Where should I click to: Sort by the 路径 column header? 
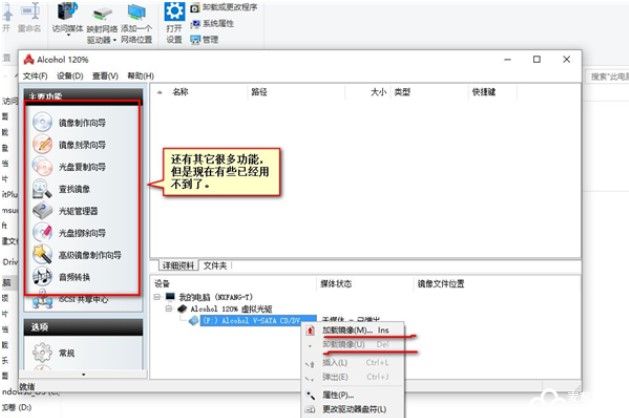tap(259, 92)
